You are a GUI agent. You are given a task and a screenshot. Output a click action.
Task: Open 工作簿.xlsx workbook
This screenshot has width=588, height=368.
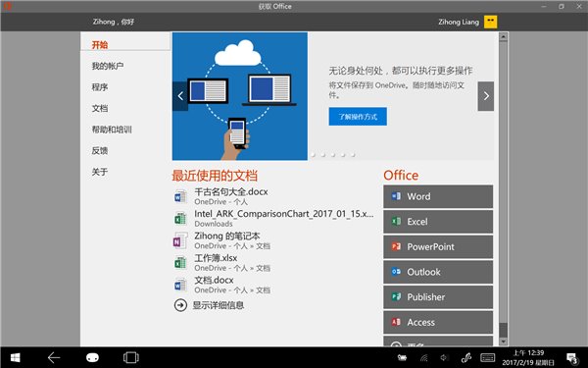click(x=216, y=258)
